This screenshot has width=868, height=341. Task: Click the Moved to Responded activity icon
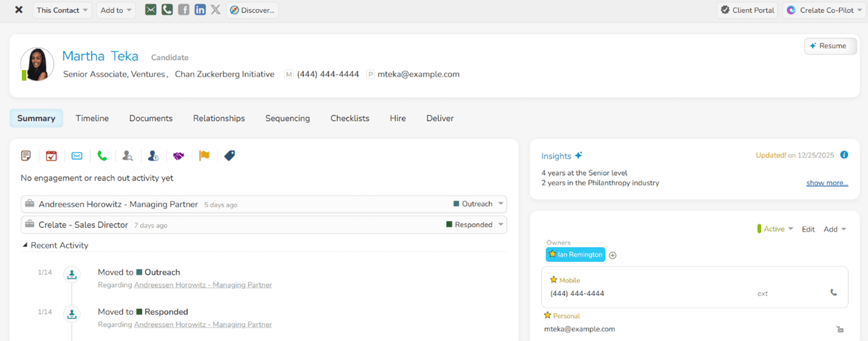tap(72, 315)
